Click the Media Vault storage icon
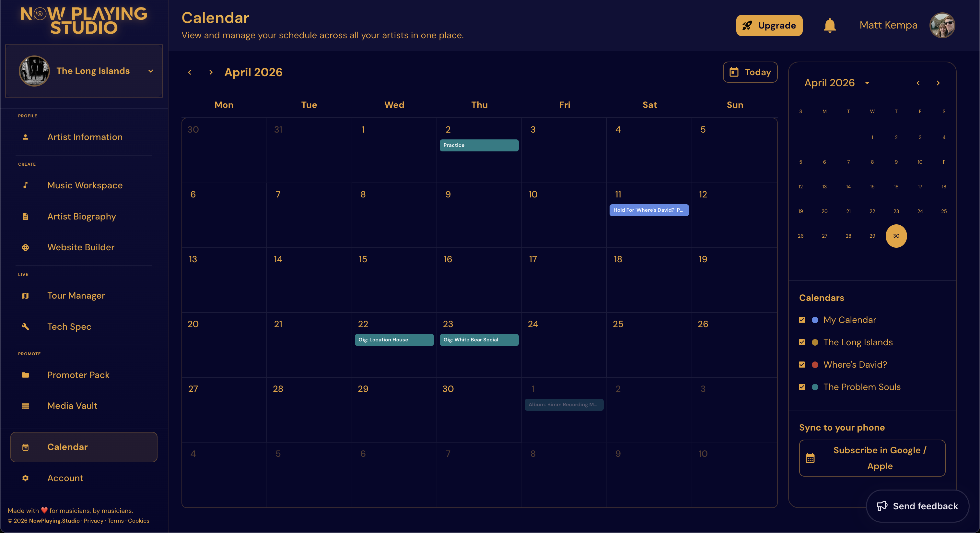 (x=26, y=406)
